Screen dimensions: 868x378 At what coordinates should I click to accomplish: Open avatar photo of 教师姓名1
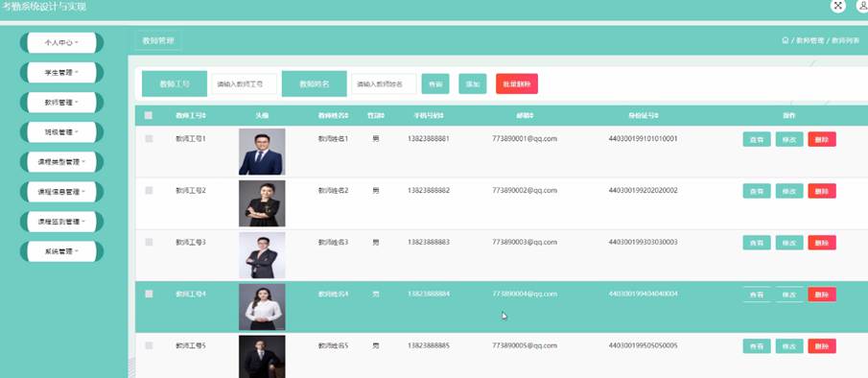tap(262, 152)
